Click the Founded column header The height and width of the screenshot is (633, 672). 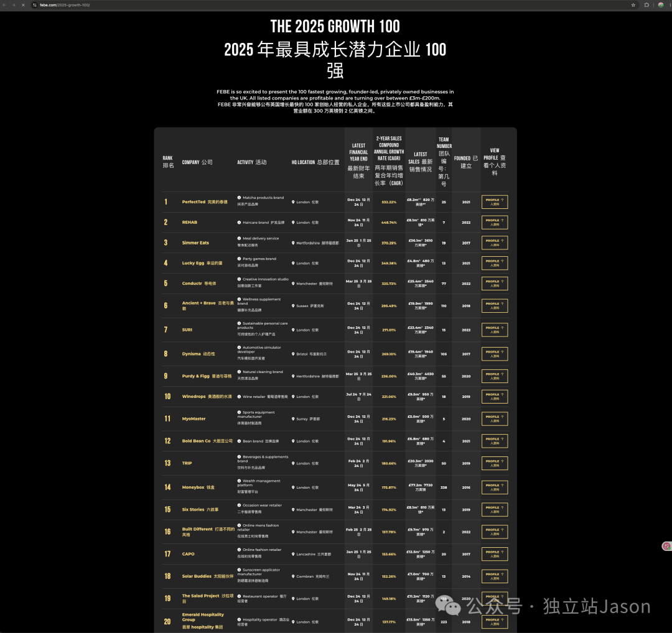(x=466, y=162)
